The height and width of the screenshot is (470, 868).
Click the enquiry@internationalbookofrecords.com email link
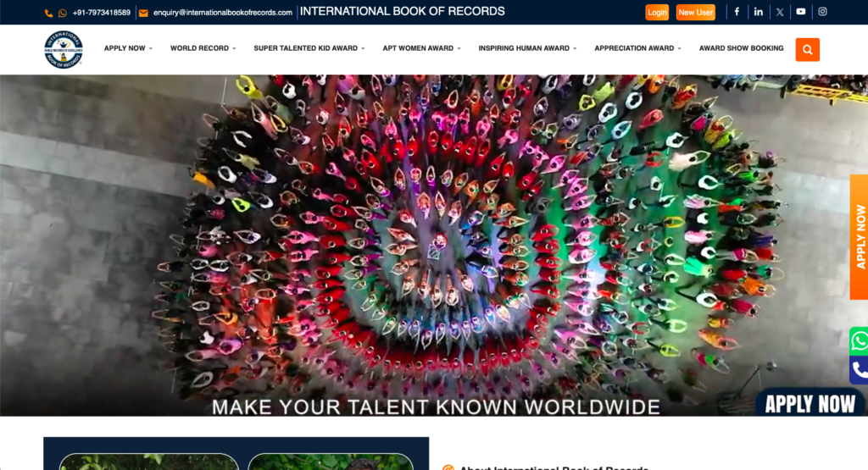[x=223, y=13]
